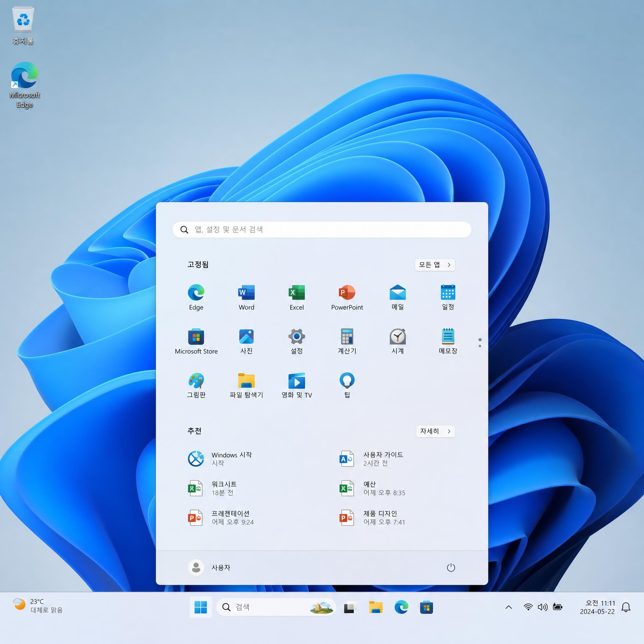Image resolution: width=644 pixels, height=644 pixels.
Task: Open the notification bell
Action: click(x=626, y=607)
